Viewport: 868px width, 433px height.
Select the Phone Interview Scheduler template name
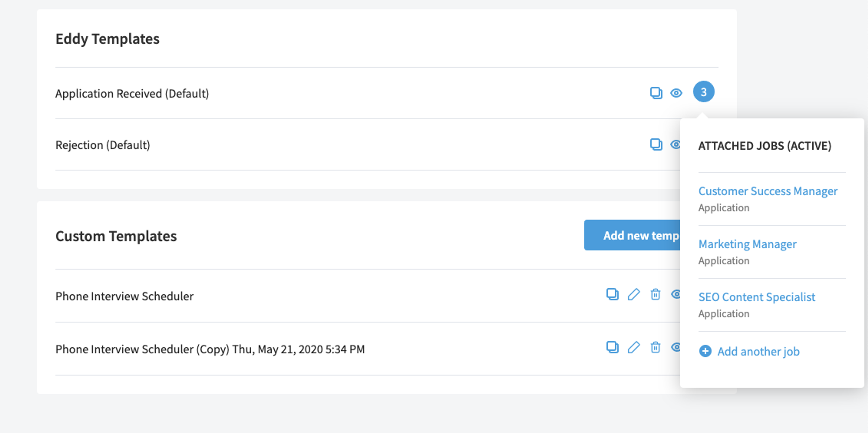[124, 296]
